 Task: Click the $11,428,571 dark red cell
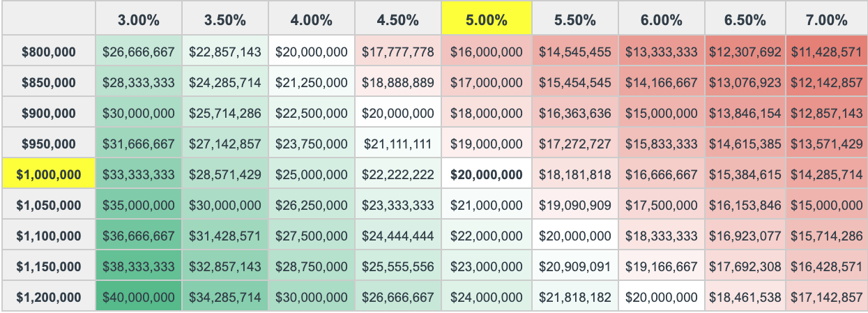pos(825,52)
